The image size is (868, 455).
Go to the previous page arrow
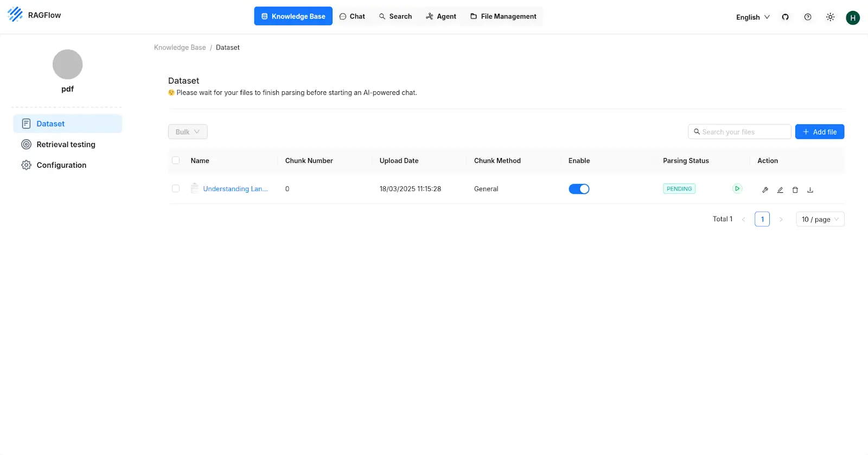(744, 219)
